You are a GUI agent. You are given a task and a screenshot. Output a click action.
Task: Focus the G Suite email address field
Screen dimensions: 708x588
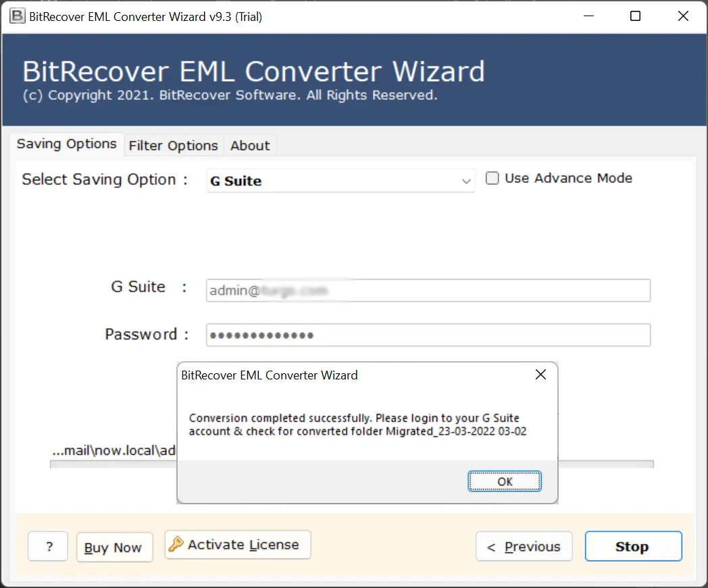point(428,291)
